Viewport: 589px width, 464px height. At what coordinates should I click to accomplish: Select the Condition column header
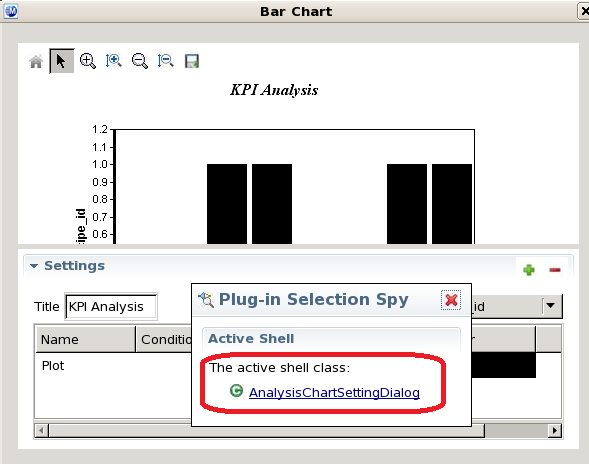coord(164,339)
